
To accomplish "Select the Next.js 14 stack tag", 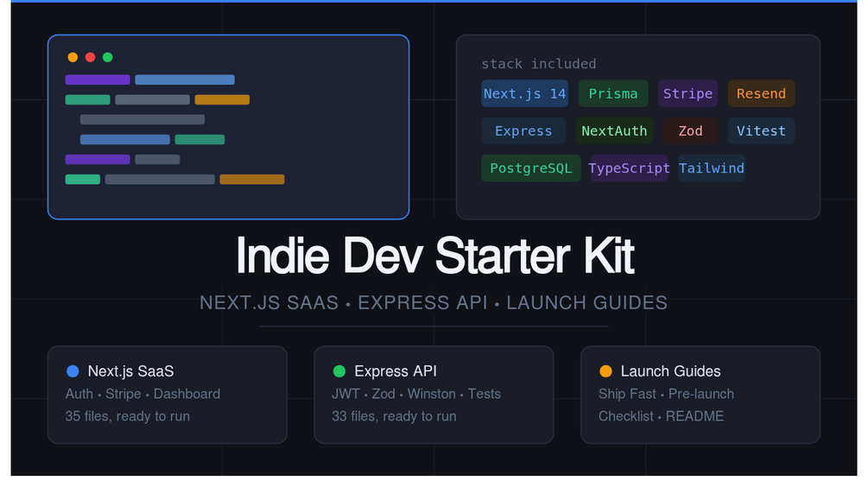I will (525, 93).
